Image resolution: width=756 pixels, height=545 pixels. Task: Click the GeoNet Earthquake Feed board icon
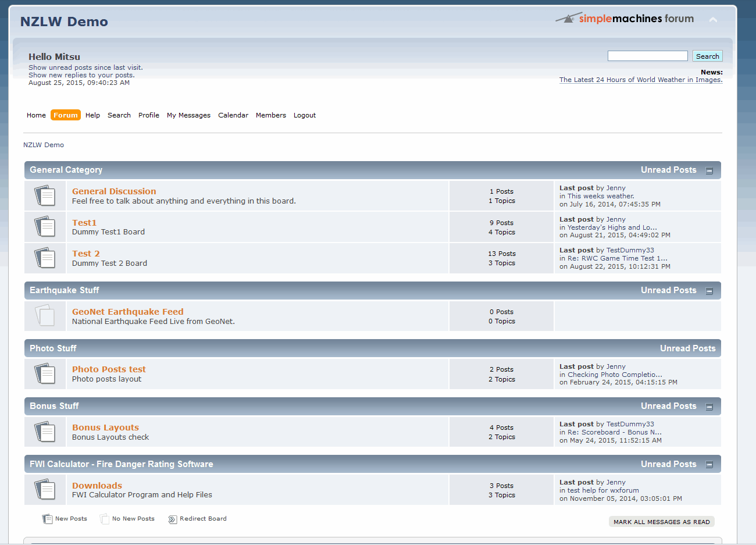[45, 316]
